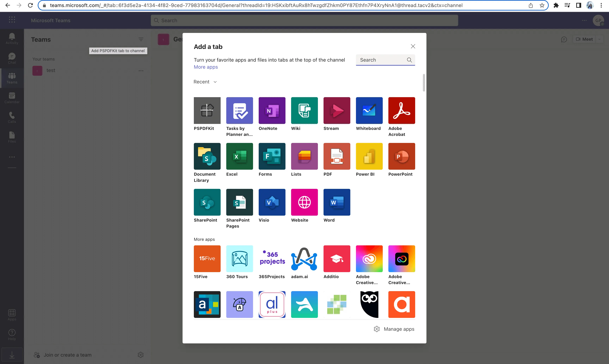Select the SharePoint app tile
The image size is (609, 364).
point(207,202)
